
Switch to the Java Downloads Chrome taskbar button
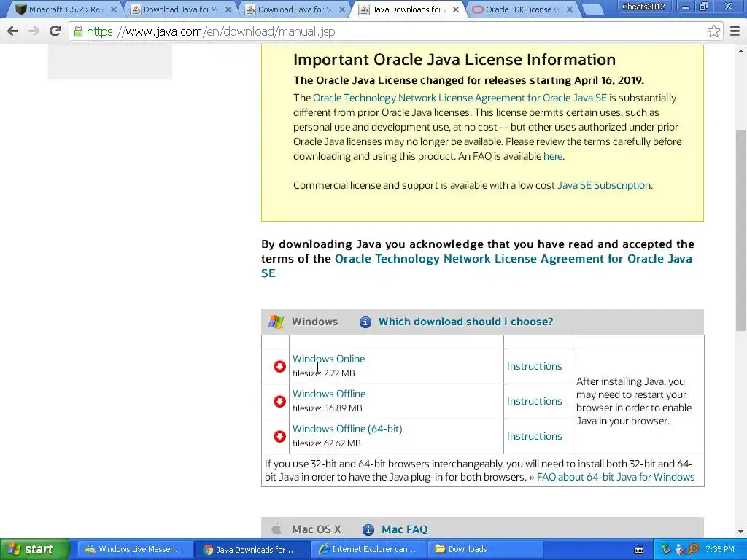click(251, 550)
